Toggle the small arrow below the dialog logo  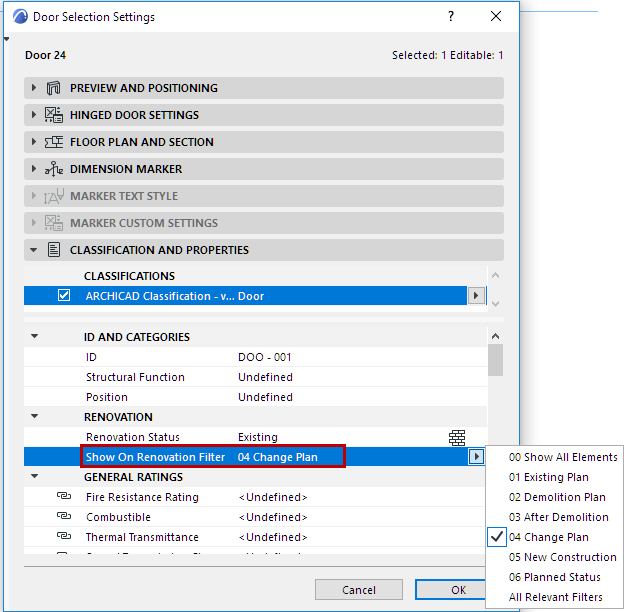(6, 39)
